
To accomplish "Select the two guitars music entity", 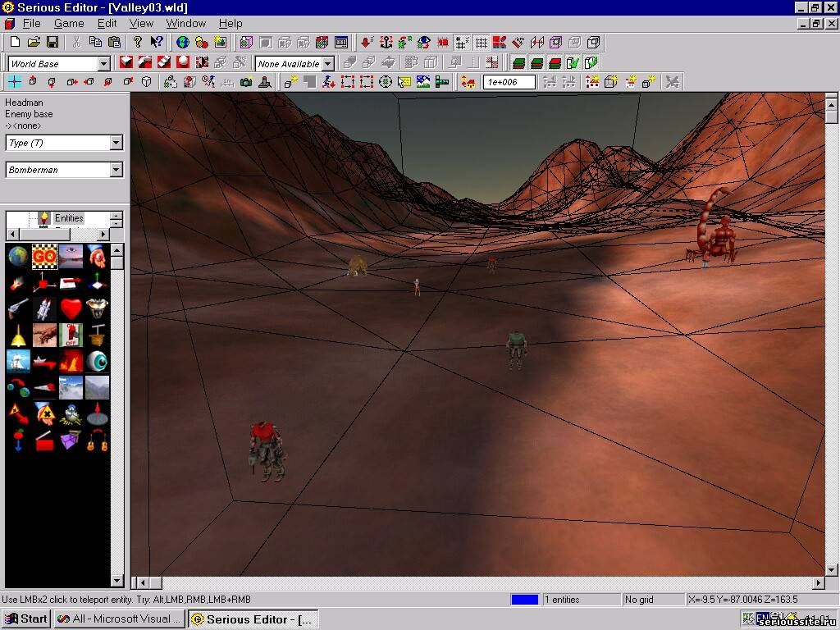I will click(x=97, y=440).
